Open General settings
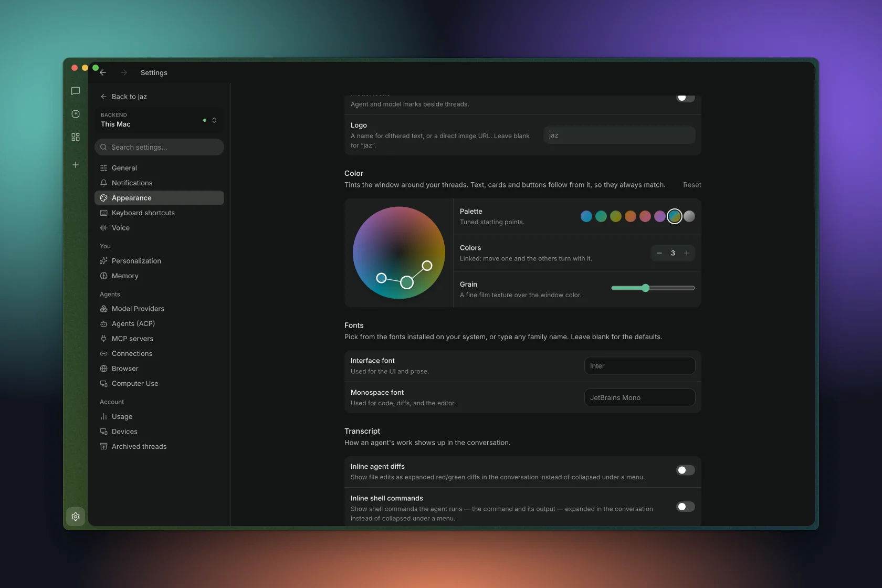Viewport: 882px width, 588px height. click(x=159, y=168)
